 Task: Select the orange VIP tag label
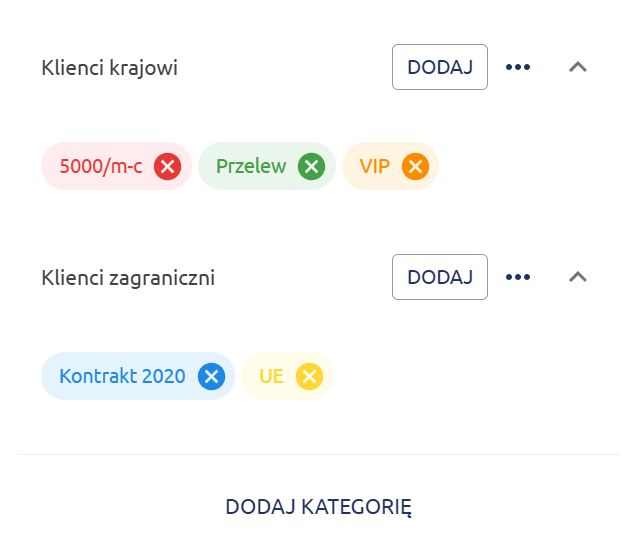[374, 166]
